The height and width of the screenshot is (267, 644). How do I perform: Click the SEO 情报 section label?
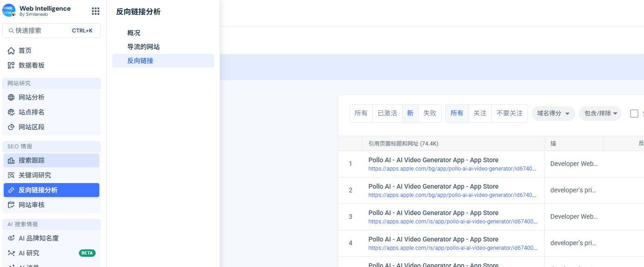(x=20, y=146)
